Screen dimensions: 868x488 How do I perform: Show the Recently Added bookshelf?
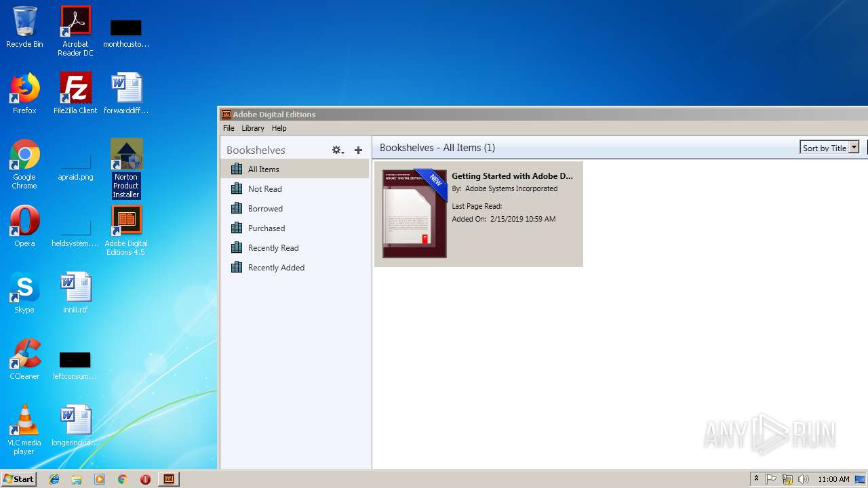coord(295,268)
